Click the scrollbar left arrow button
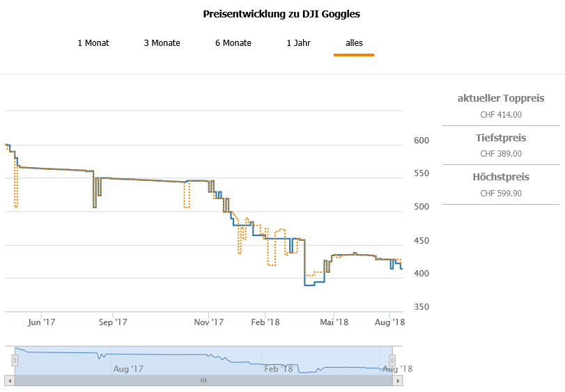This screenshot has width=565, height=392. [10, 380]
